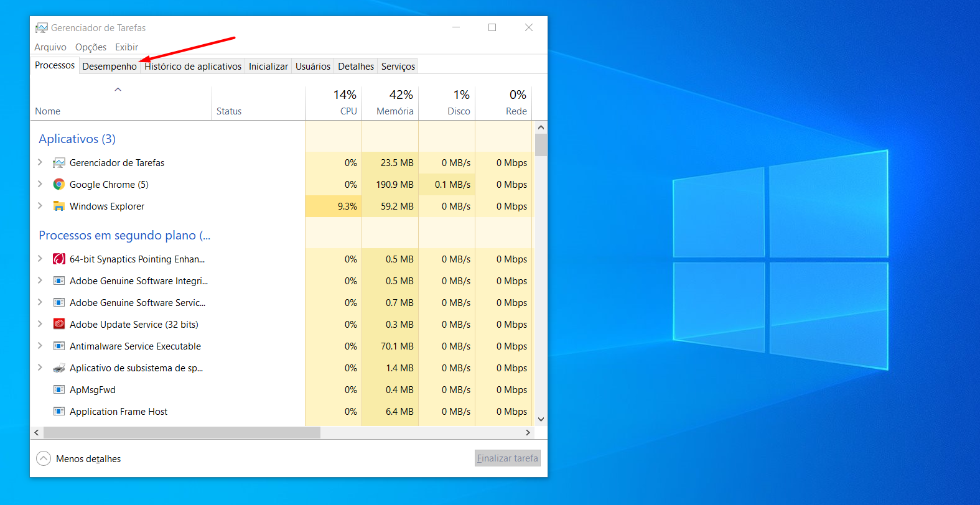Select the Antimalware Service Executable name

point(135,346)
